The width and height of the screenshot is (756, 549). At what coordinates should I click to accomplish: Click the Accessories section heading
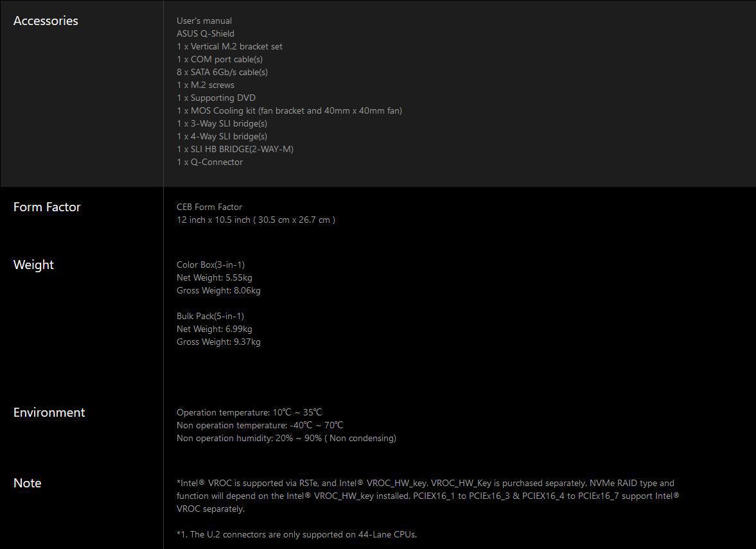click(x=46, y=21)
